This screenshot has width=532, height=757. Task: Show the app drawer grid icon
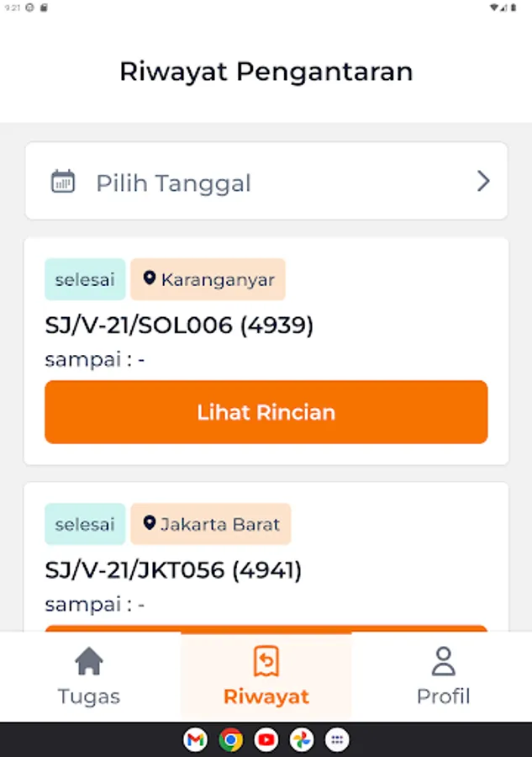pyautogui.click(x=337, y=740)
